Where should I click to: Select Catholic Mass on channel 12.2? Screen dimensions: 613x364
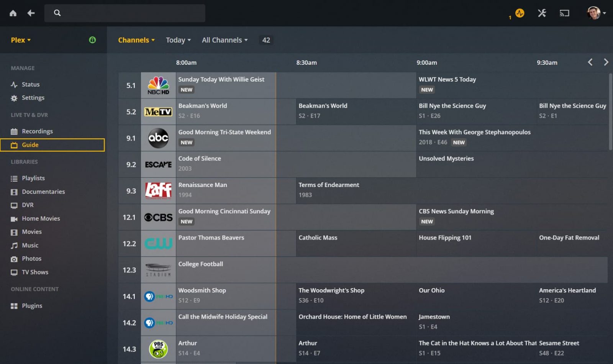pyautogui.click(x=356, y=244)
